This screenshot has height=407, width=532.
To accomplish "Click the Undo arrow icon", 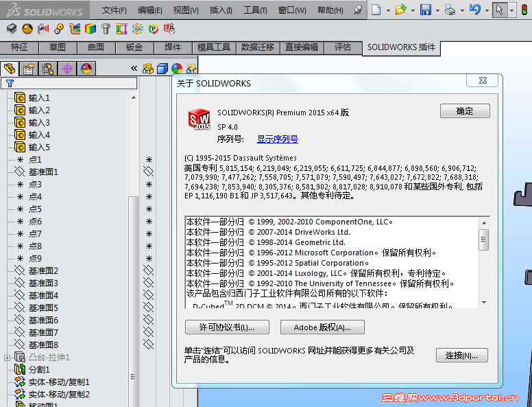I will [x=475, y=10].
